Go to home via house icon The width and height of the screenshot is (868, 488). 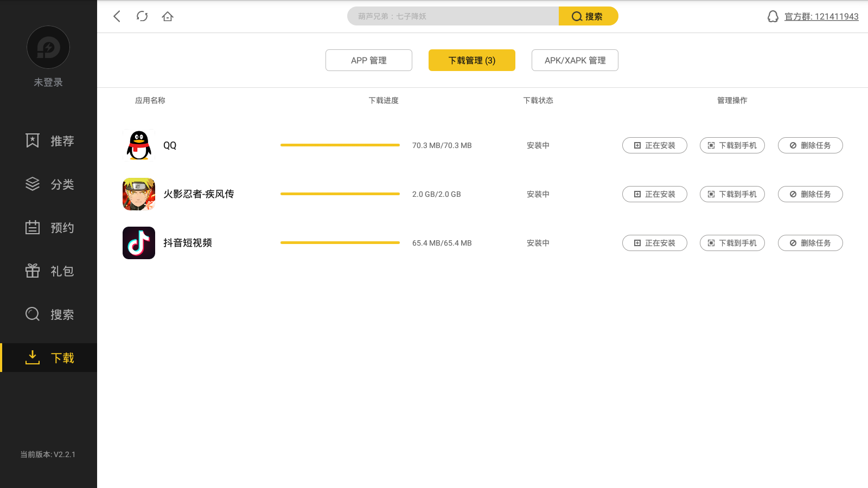pyautogui.click(x=168, y=16)
